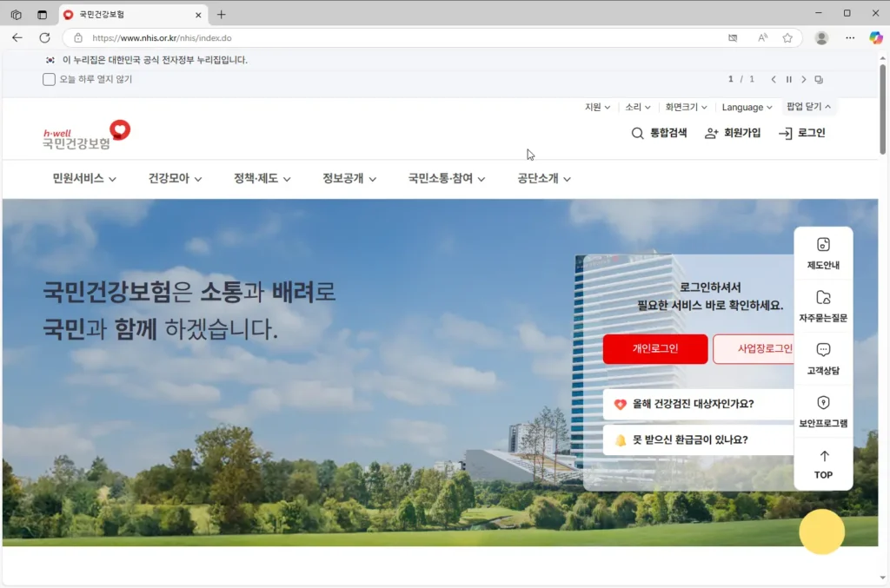Viewport: 890px width, 588px height.
Task: Expand the 화면크기 dropdown
Action: click(x=686, y=107)
